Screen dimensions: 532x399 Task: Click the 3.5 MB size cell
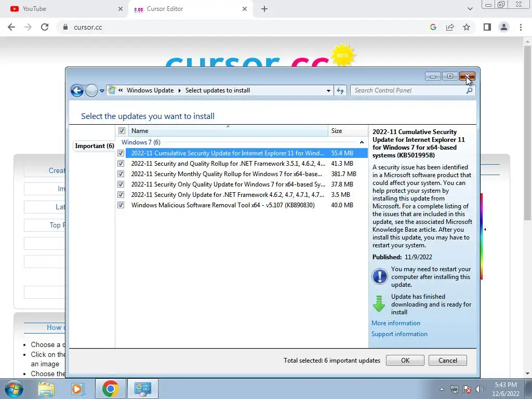point(340,195)
